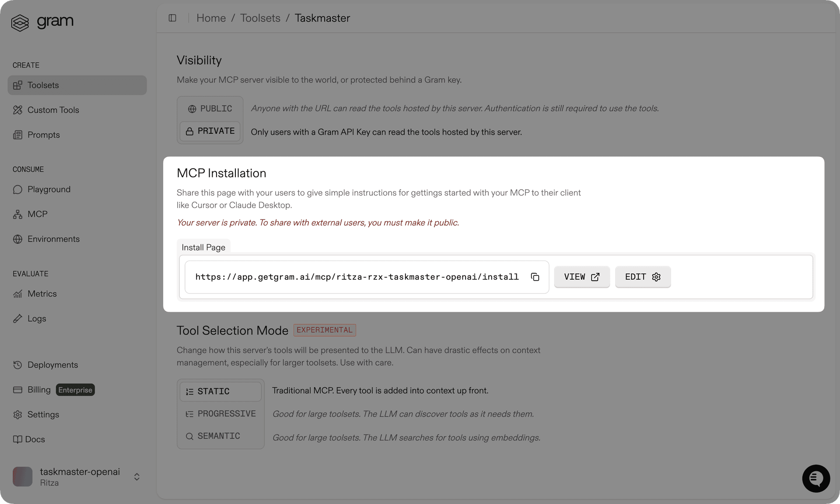Go to the Playground

(49, 189)
